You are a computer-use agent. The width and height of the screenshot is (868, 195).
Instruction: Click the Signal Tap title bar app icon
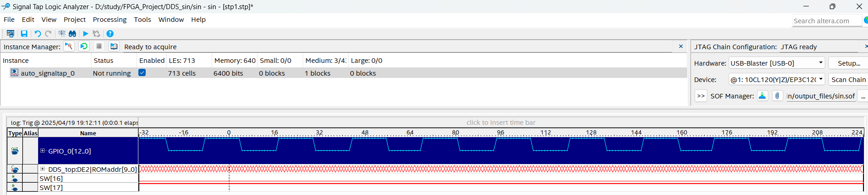(x=5, y=6)
